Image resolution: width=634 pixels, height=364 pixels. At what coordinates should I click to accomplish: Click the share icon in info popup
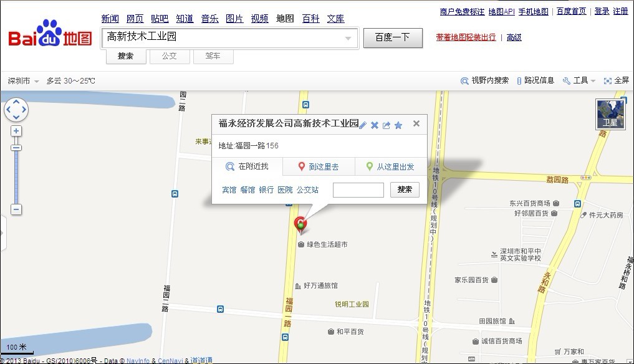tap(387, 125)
